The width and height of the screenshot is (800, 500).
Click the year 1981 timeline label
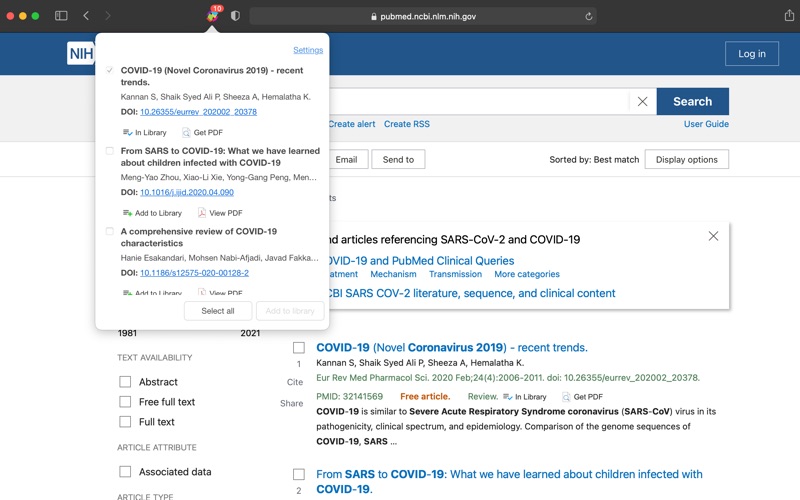tap(127, 333)
